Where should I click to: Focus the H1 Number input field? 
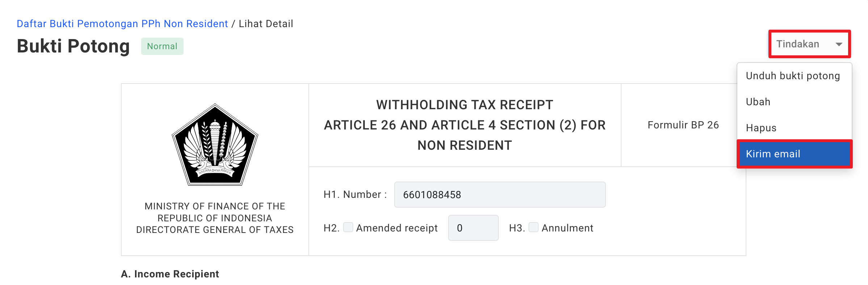point(500,195)
